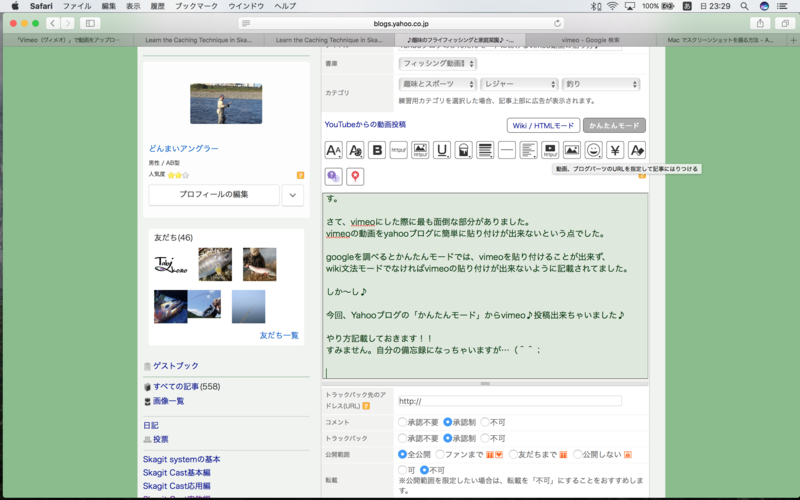Open the font size tool
Viewport: 800px width, 500px height.
coord(334,150)
